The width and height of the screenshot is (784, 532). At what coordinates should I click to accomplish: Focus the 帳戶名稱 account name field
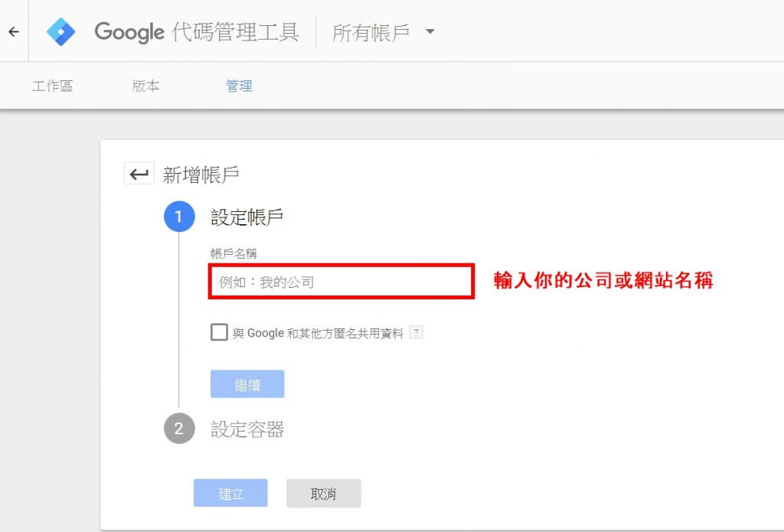click(x=341, y=282)
